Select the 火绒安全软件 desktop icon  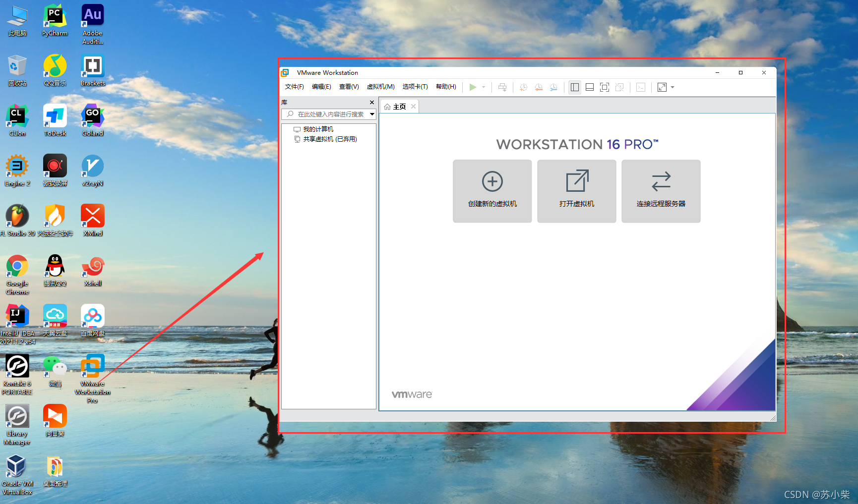(x=55, y=221)
